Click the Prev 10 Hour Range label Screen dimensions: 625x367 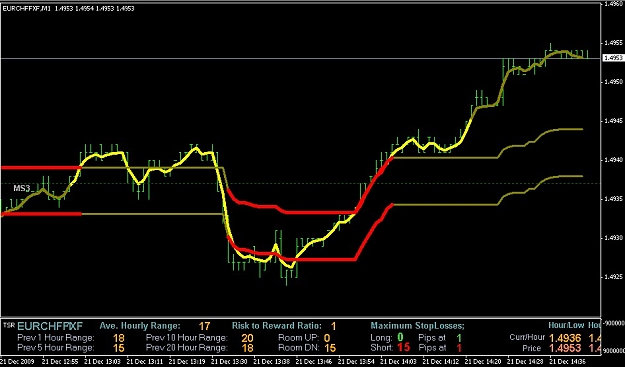[x=187, y=338]
